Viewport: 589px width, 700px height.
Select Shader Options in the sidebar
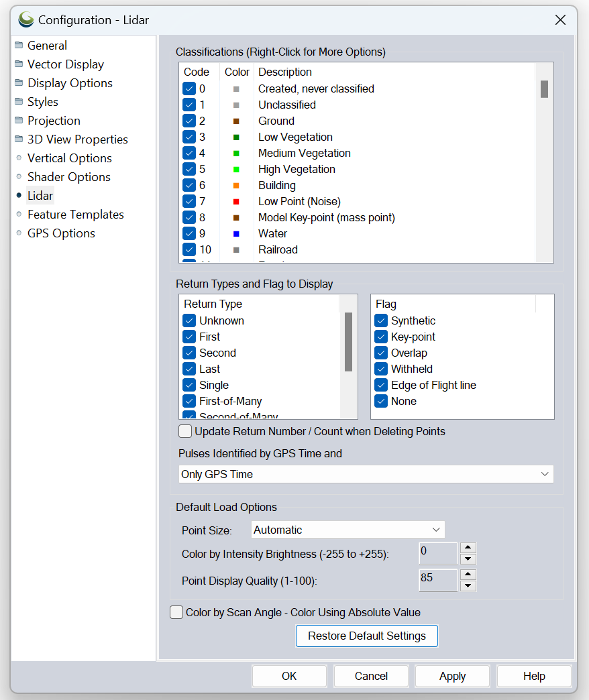point(68,177)
